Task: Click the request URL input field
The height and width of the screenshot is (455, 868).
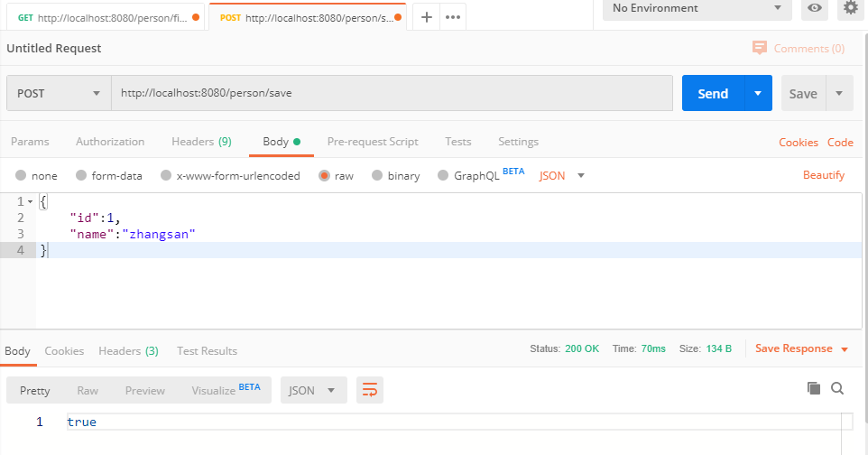Action: point(392,93)
